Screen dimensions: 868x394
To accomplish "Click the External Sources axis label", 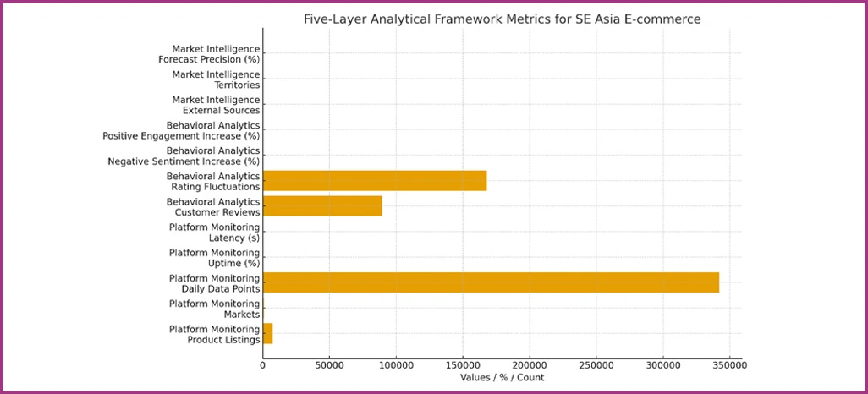I will coord(216,105).
